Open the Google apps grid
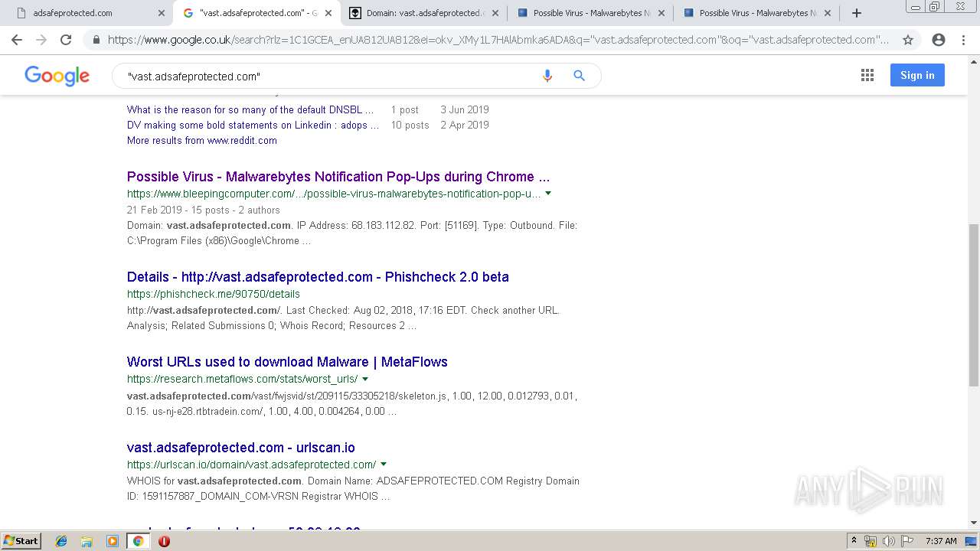 point(867,75)
